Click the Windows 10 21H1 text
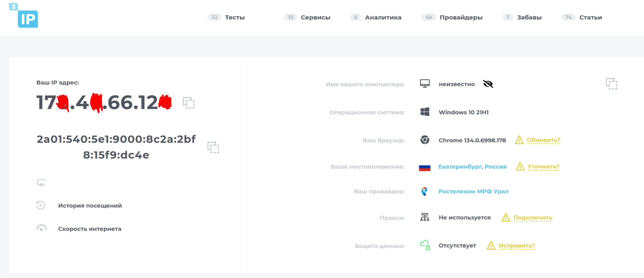Image resolution: width=644 pixels, height=278 pixels. [464, 112]
